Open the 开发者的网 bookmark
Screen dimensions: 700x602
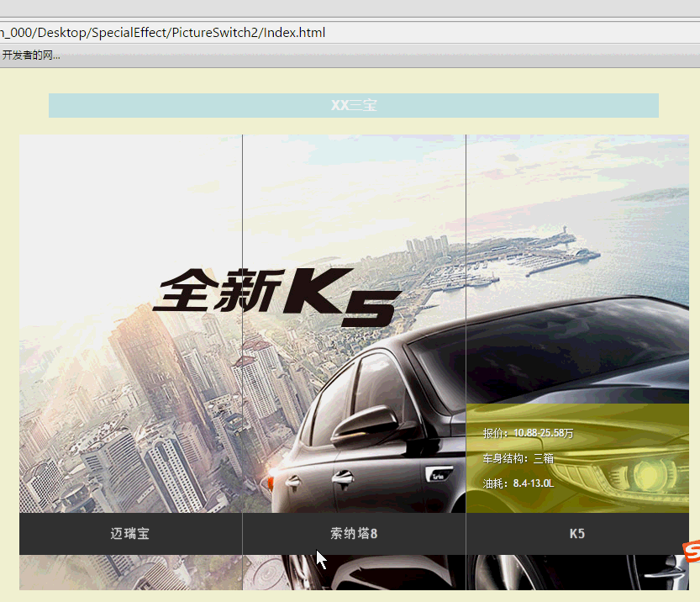(31, 55)
